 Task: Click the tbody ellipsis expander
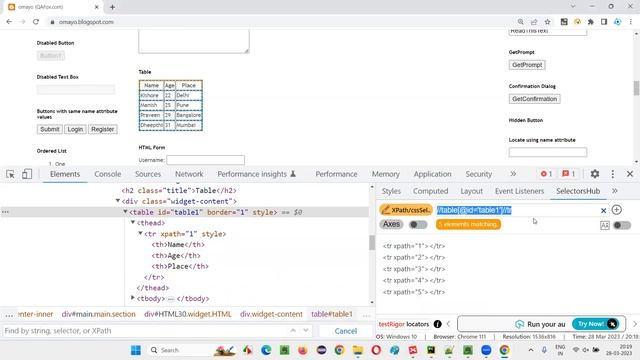pyautogui.click(x=171, y=299)
